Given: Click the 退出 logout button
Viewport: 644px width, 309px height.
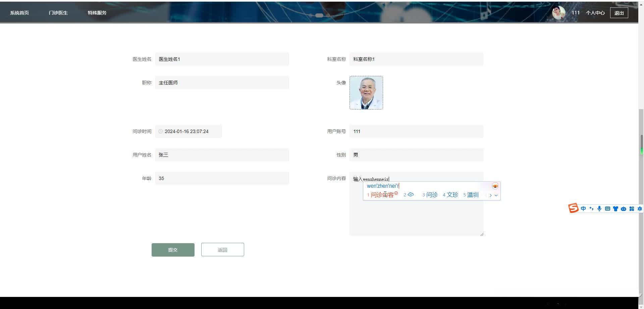Looking at the screenshot, I should pos(619,12).
